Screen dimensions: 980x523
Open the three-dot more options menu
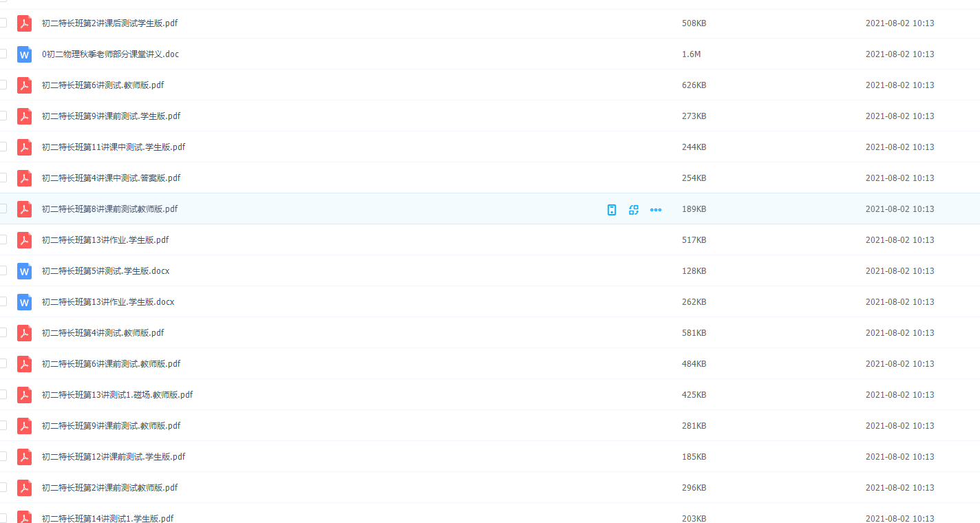656,210
